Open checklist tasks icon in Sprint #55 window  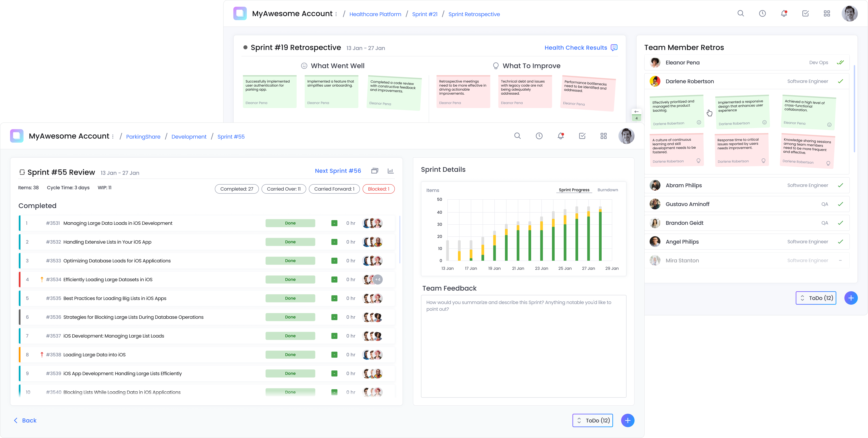click(x=582, y=136)
